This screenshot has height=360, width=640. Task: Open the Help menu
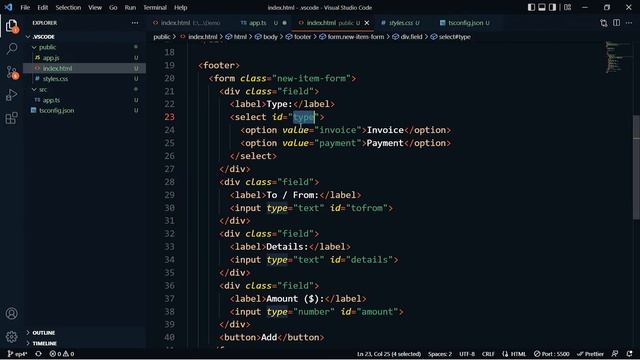(x=180, y=7)
